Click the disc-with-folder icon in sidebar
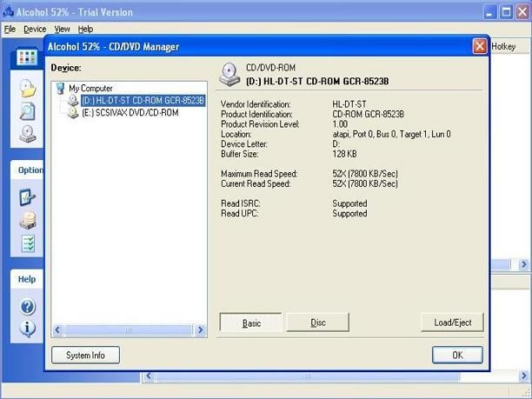The height and width of the screenshot is (399, 532). click(28, 88)
